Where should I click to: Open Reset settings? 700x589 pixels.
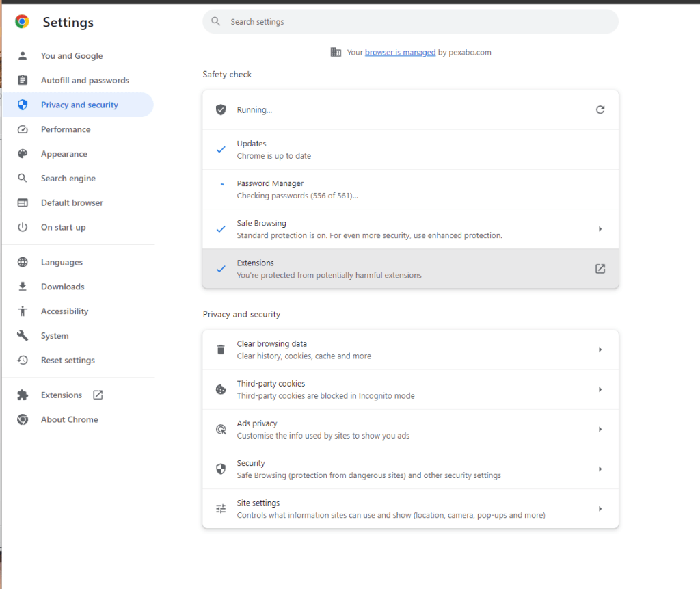pos(78,361)
